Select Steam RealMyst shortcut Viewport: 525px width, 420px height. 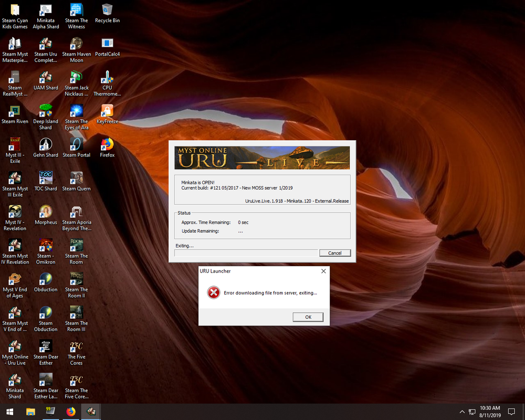(x=15, y=83)
